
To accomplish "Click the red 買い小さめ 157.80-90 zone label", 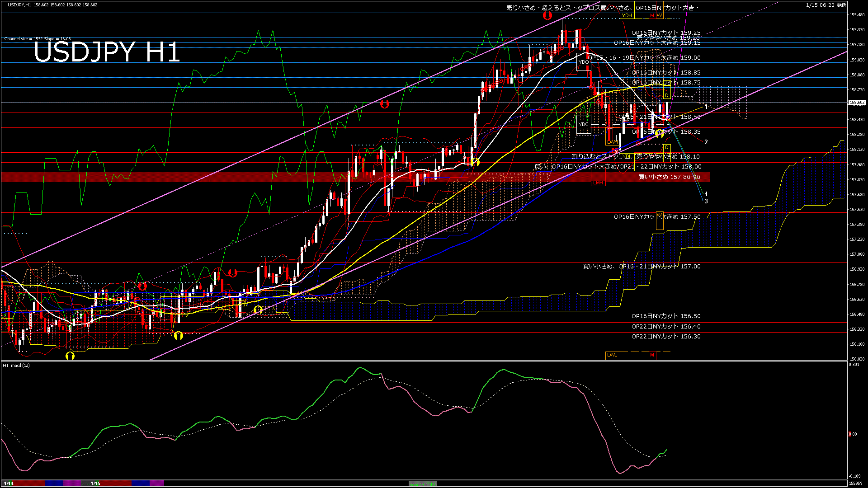I will [669, 177].
